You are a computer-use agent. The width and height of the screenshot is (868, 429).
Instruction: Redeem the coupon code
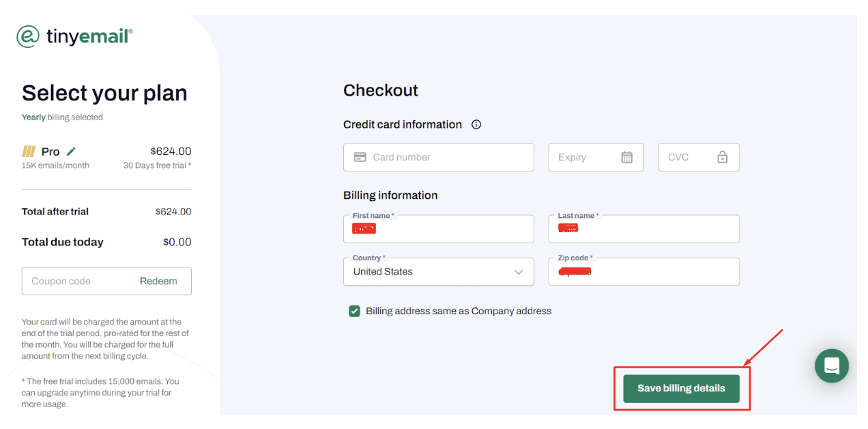[x=158, y=281]
